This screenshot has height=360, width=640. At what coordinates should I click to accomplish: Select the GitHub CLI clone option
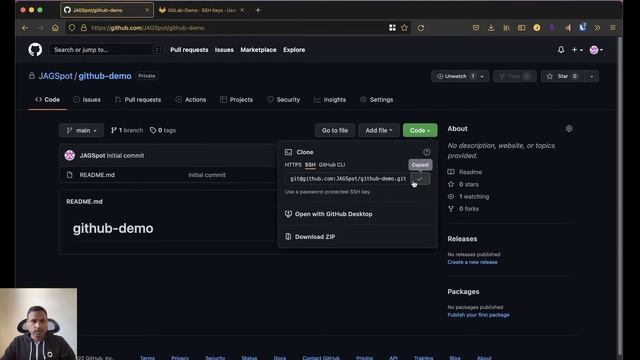coord(332,165)
